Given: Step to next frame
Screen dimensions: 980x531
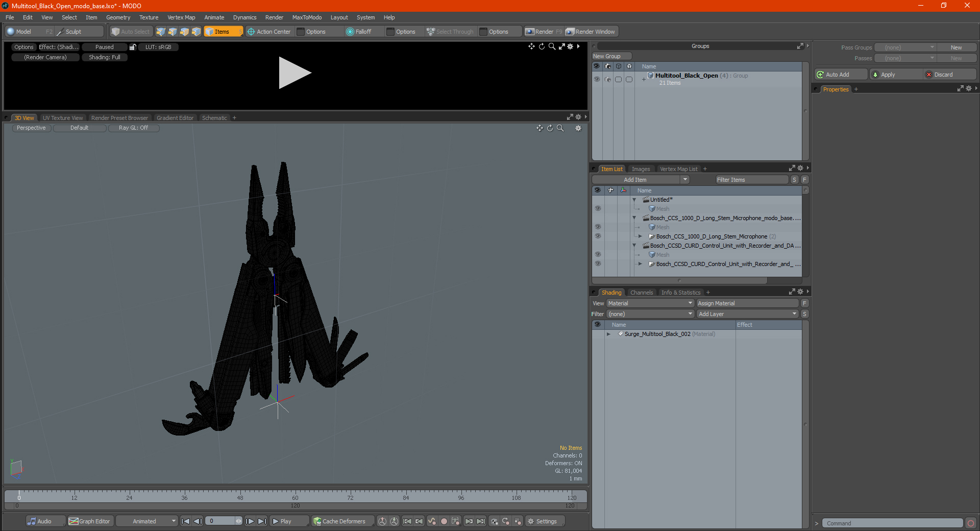Looking at the screenshot, I should coord(250,521).
